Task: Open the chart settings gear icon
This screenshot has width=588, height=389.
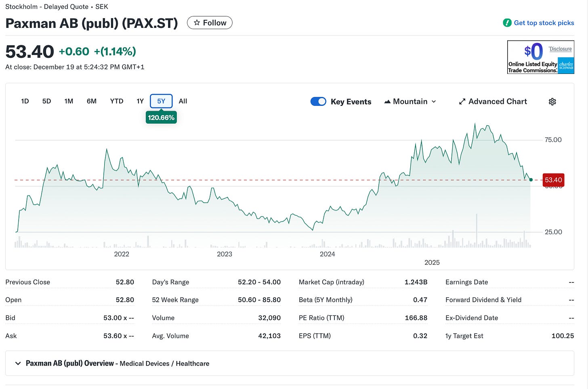Action: coord(552,101)
